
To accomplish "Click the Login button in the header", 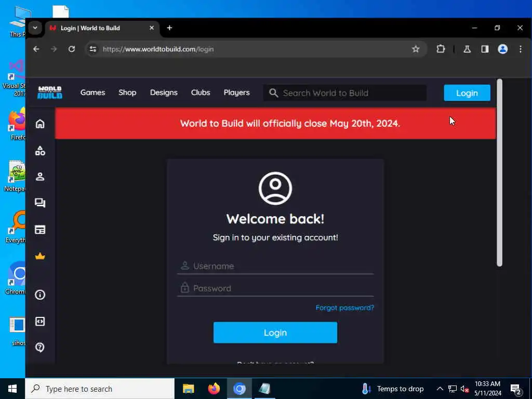I will [467, 93].
